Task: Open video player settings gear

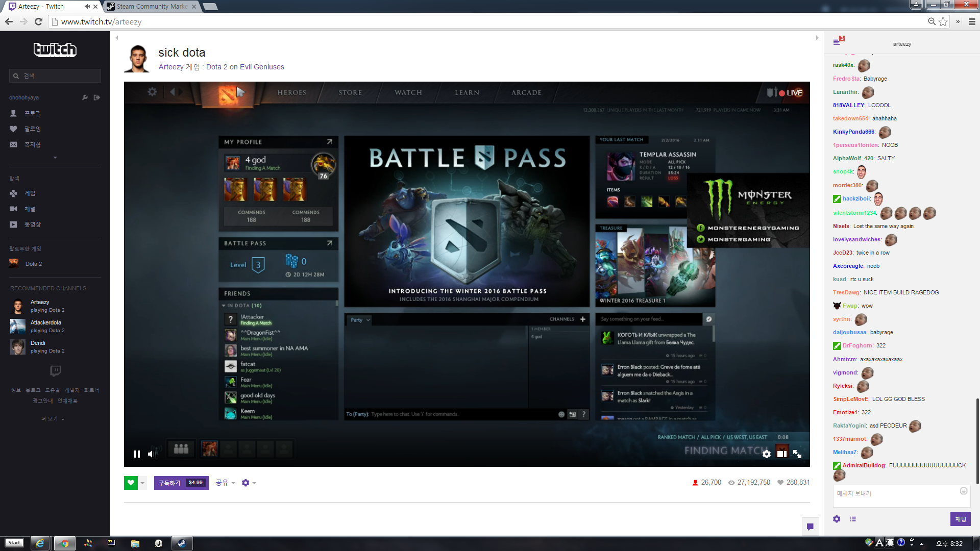Action: (x=767, y=454)
